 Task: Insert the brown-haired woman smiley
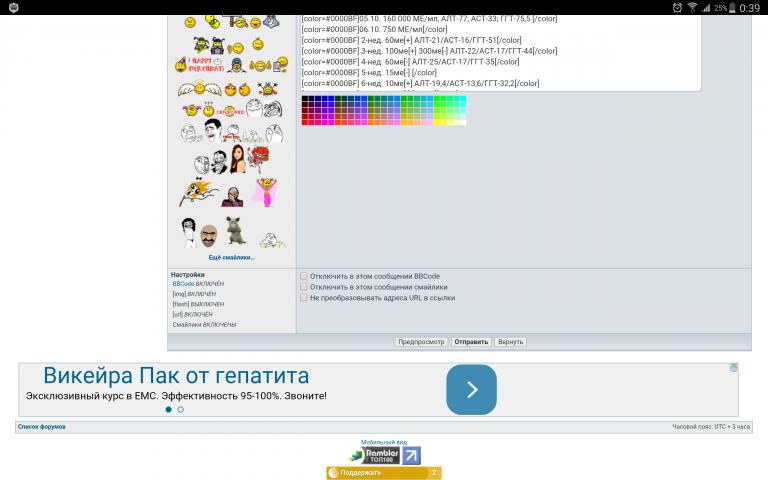[238, 159]
